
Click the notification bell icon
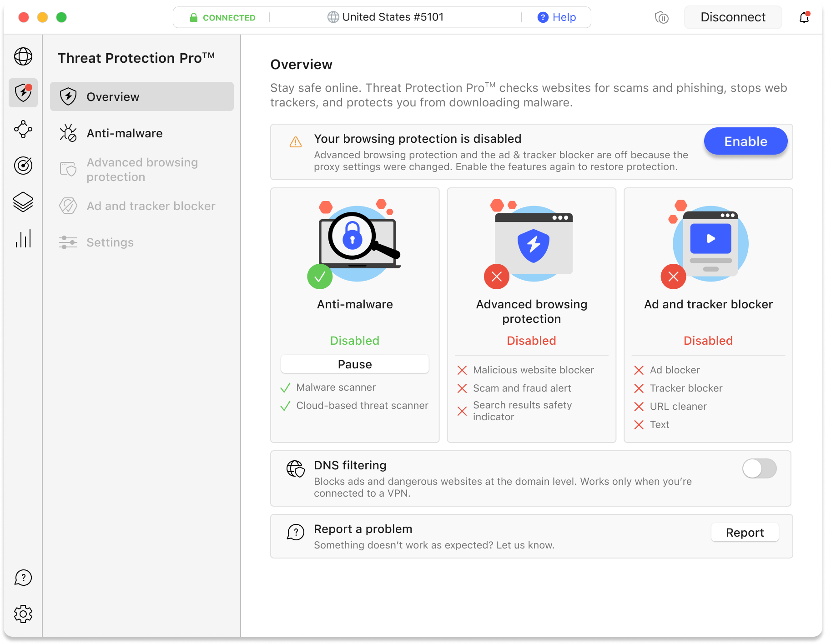pyautogui.click(x=804, y=17)
